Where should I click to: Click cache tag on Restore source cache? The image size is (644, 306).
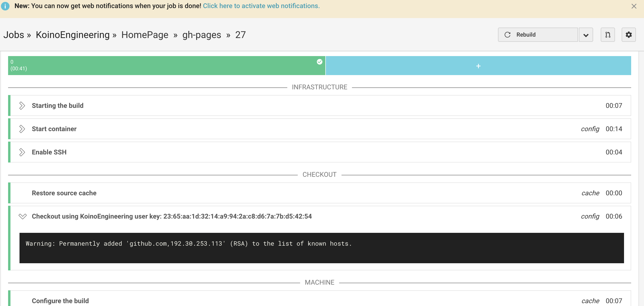point(590,193)
